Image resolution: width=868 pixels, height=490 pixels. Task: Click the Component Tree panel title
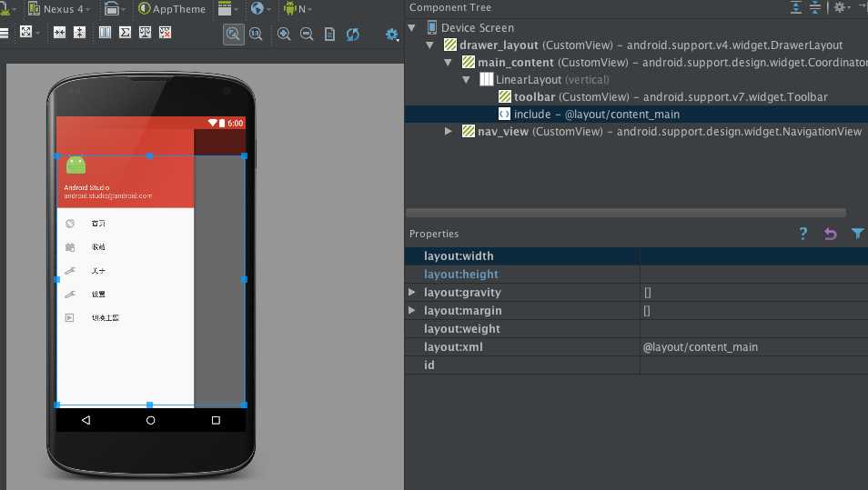(450, 7)
